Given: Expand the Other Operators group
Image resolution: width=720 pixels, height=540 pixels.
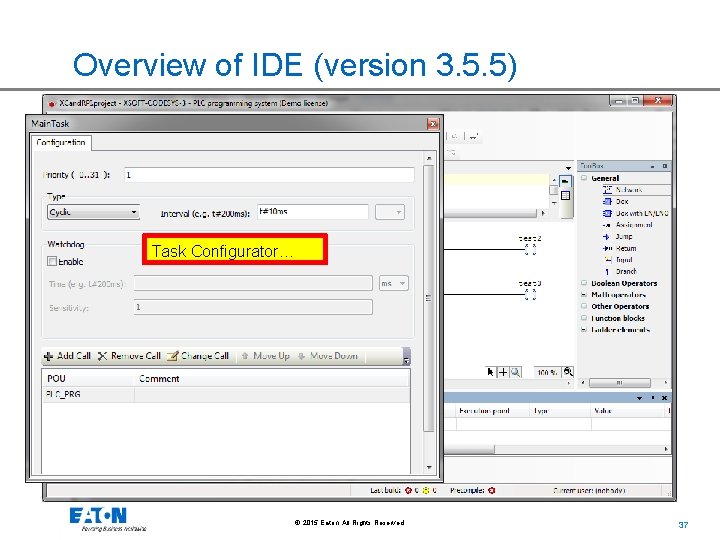Looking at the screenshot, I should pyautogui.click(x=584, y=306).
